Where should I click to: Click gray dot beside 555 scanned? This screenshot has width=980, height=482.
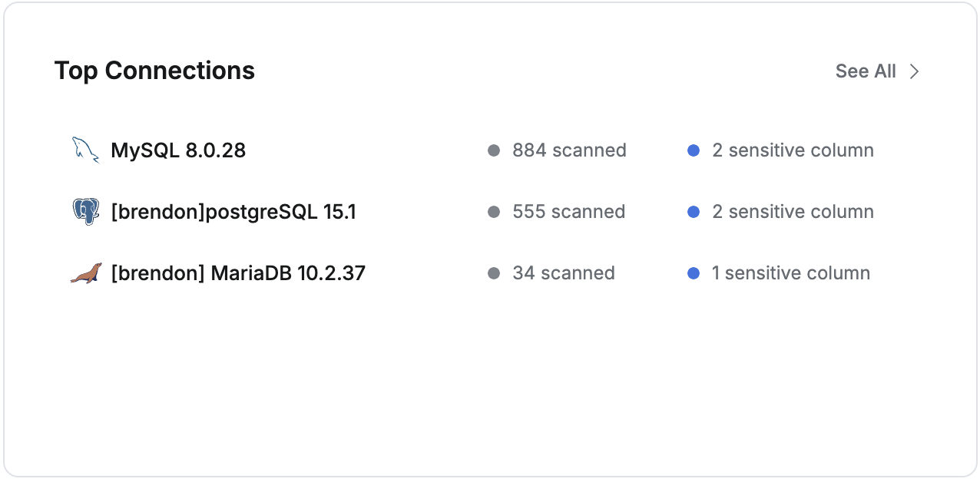(494, 212)
